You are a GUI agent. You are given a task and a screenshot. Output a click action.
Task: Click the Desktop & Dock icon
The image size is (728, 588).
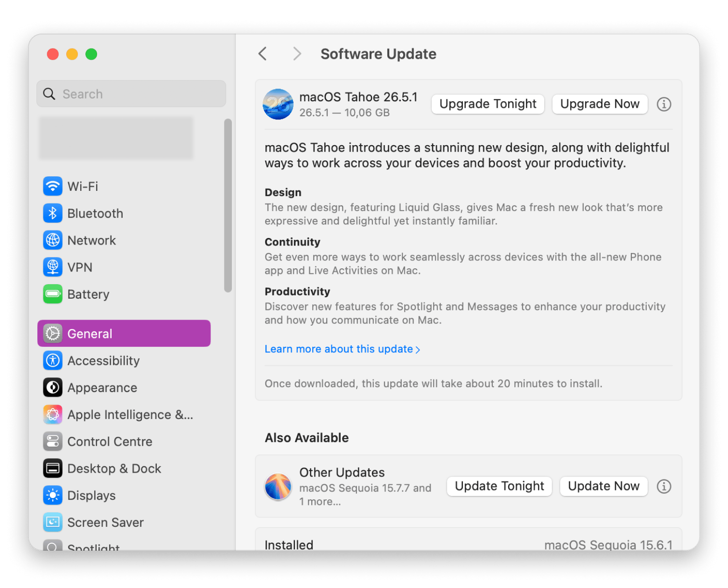(x=53, y=469)
